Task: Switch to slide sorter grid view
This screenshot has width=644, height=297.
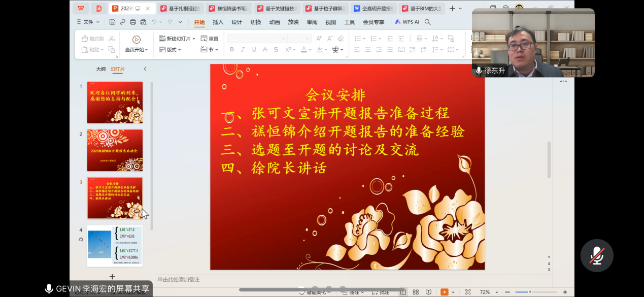Action: [x=416, y=292]
